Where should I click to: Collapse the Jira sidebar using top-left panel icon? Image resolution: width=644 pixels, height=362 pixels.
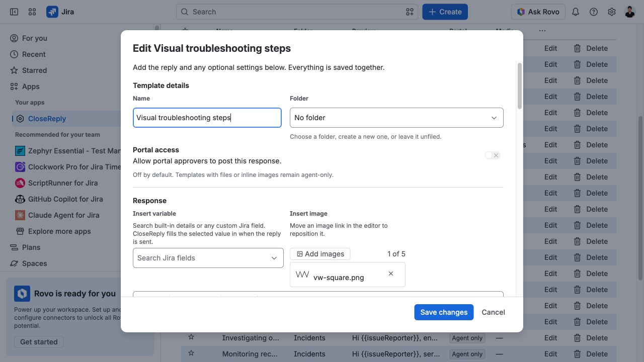[14, 12]
